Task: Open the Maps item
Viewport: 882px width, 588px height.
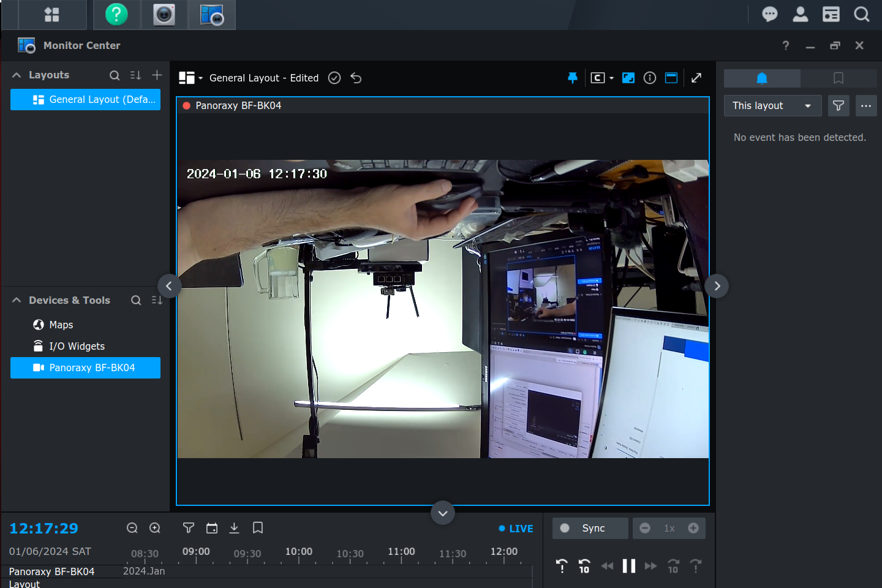Action: [61, 325]
